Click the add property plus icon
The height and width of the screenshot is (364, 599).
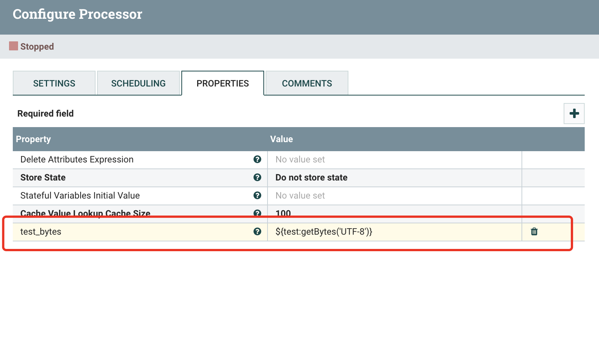click(574, 114)
